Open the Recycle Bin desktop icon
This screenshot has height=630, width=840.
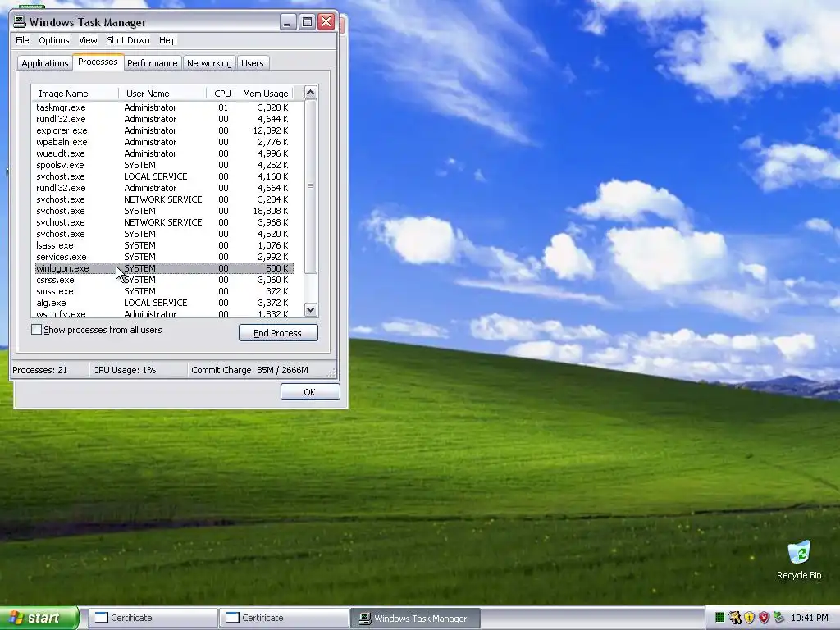point(799,559)
